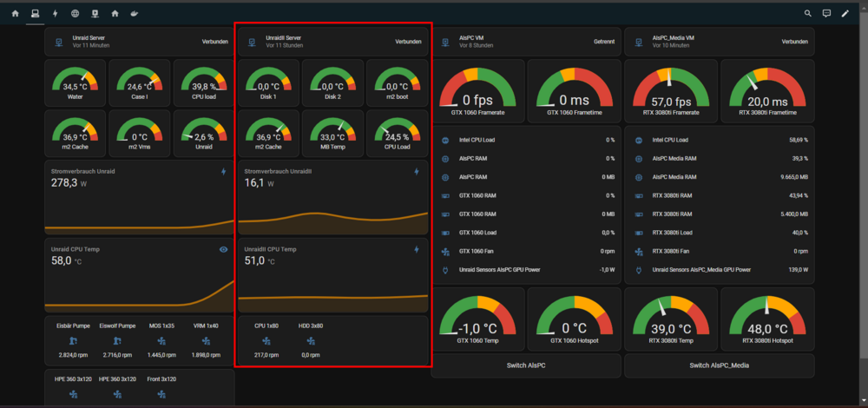Click the pencil edit dashboard icon
The image size is (868, 408).
(x=845, y=13)
